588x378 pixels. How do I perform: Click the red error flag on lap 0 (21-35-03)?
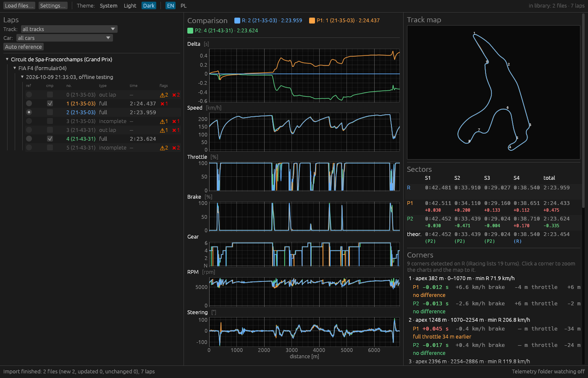point(176,95)
